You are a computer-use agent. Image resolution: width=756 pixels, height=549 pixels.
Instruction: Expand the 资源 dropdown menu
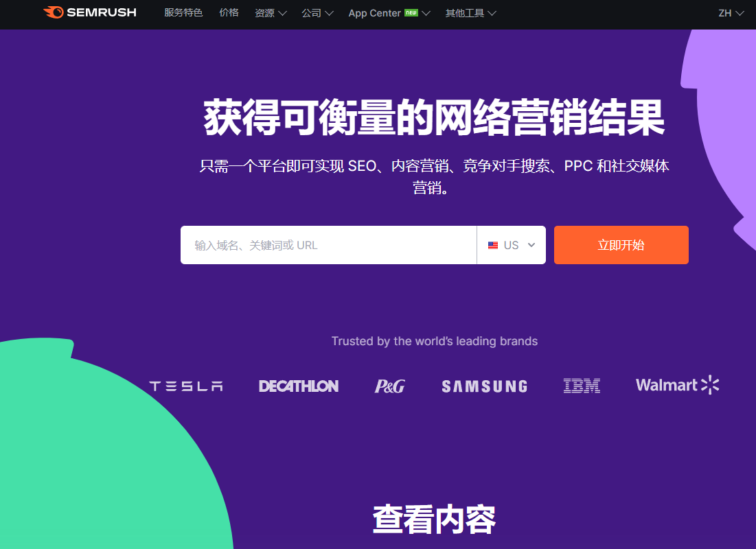coord(271,13)
